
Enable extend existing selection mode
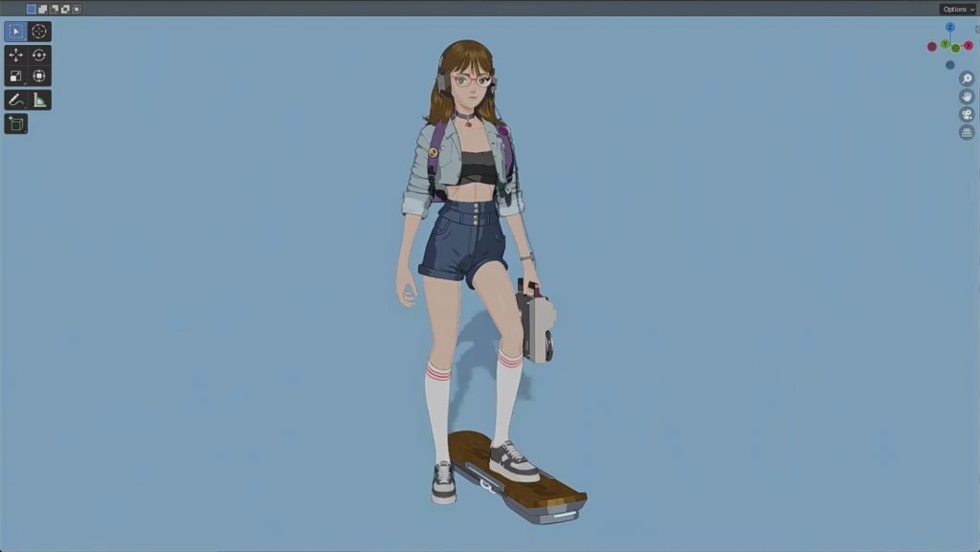coord(42,10)
